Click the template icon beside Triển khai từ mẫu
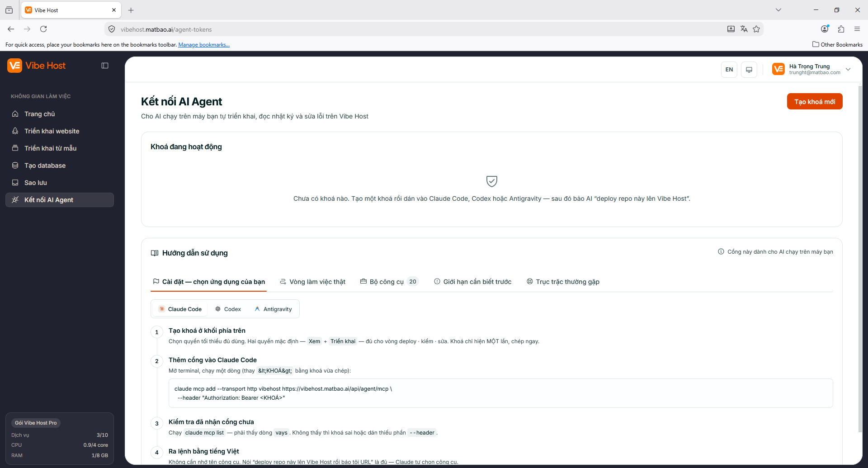This screenshot has height=468, width=868. 15,148
